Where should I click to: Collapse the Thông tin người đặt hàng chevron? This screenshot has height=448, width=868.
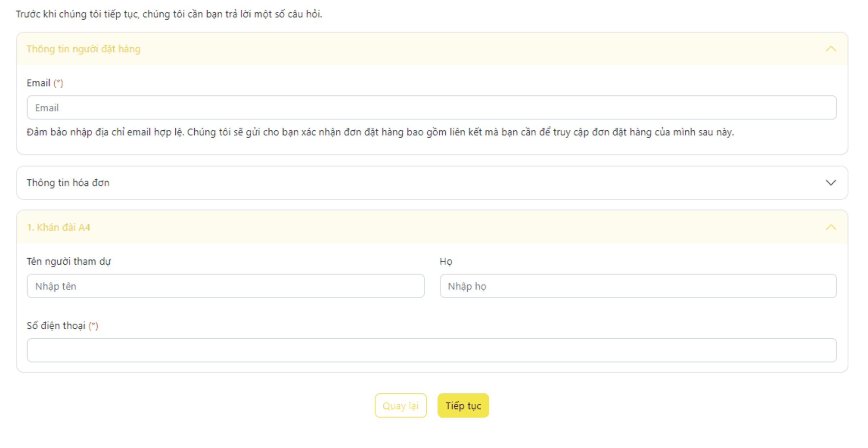click(x=831, y=49)
